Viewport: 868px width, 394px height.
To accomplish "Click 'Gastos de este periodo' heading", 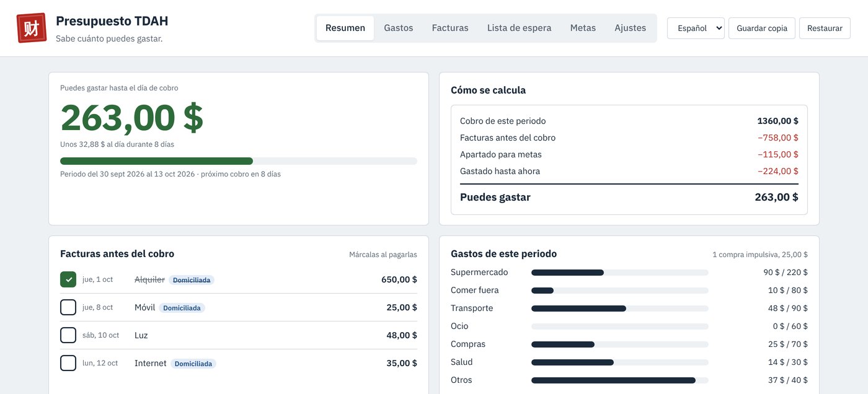I will (503, 253).
